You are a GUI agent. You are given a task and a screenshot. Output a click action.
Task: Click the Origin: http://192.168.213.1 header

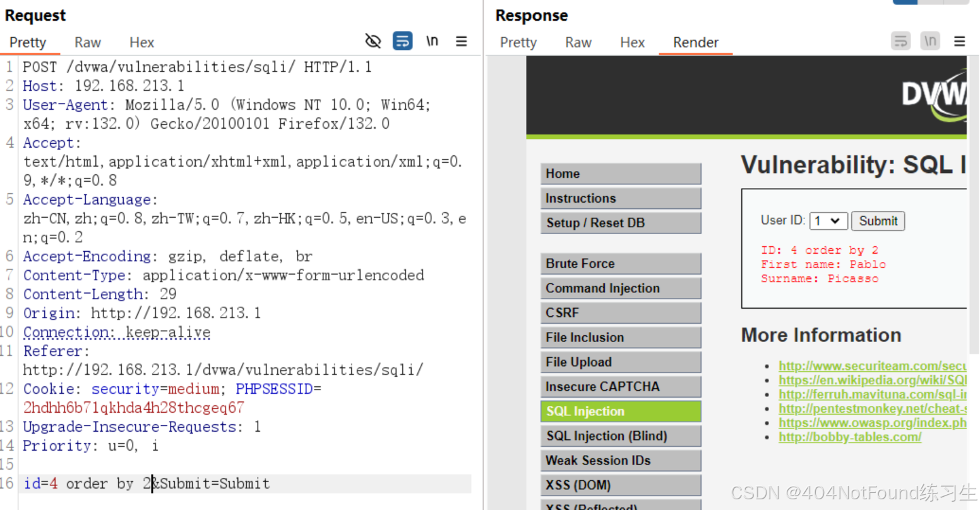pyautogui.click(x=142, y=313)
